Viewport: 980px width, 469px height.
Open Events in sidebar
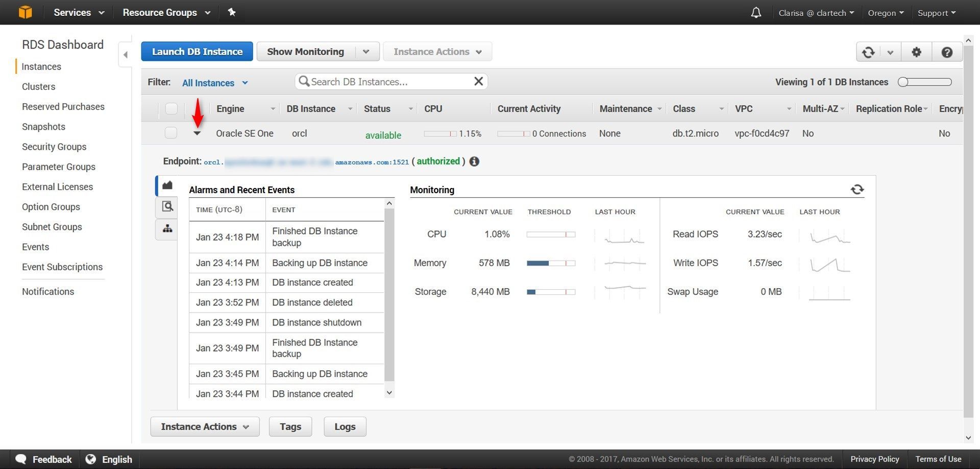36,247
